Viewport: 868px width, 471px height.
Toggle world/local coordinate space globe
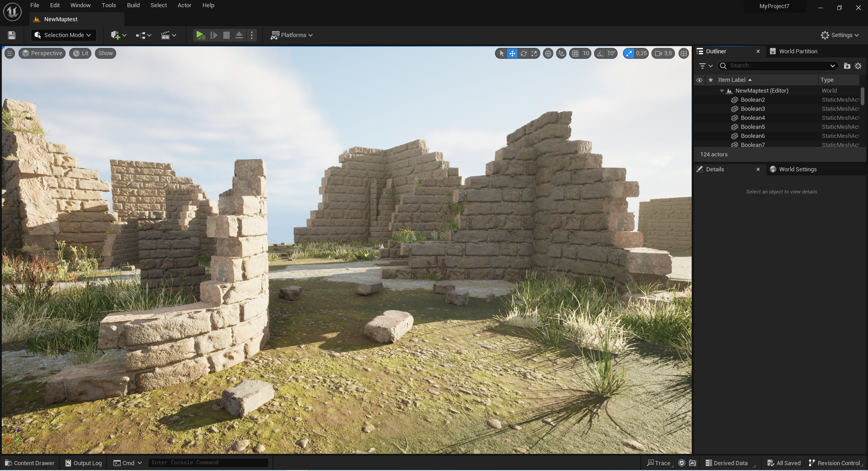click(548, 53)
